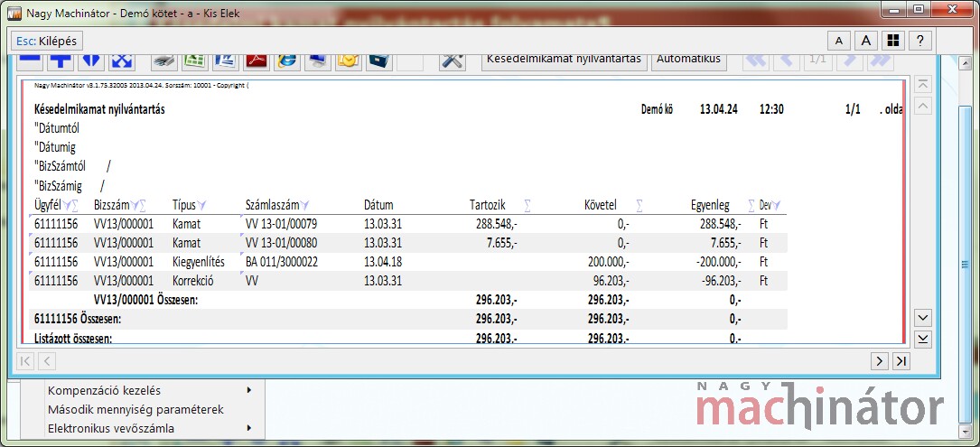Filter the Dev currency column
Image resolution: width=980 pixels, height=447 pixels.
click(776, 205)
